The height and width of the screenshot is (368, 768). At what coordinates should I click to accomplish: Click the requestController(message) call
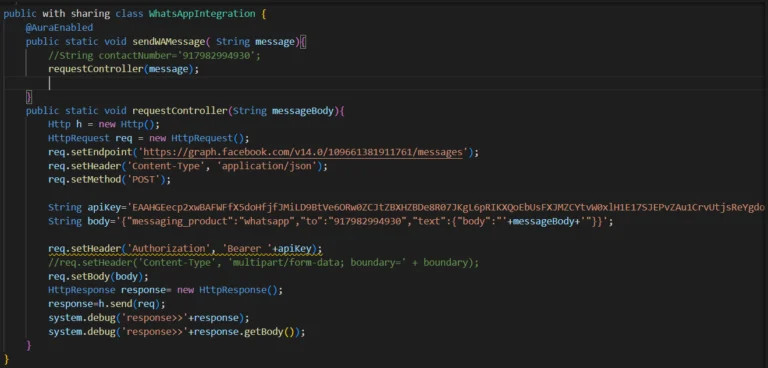click(123, 69)
